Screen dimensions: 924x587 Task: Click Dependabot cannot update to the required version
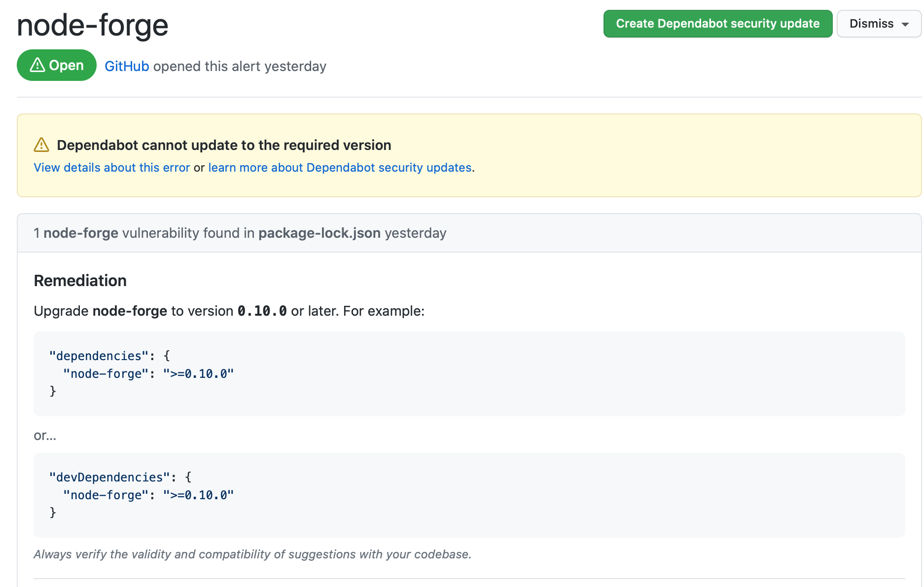coord(224,145)
